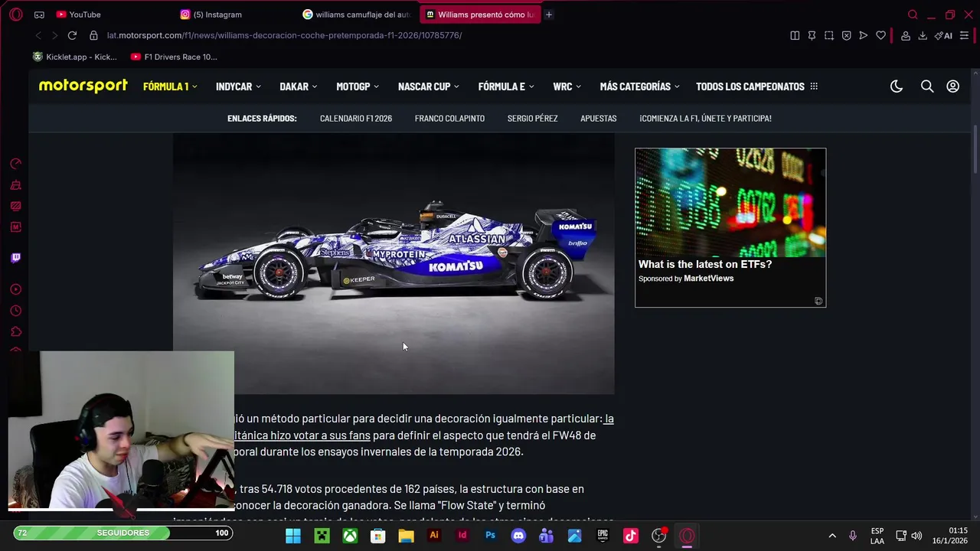The image size is (980, 551).
Task: Launch Illustrator from the taskbar
Action: pyautogui.click(x=434, y=536)
